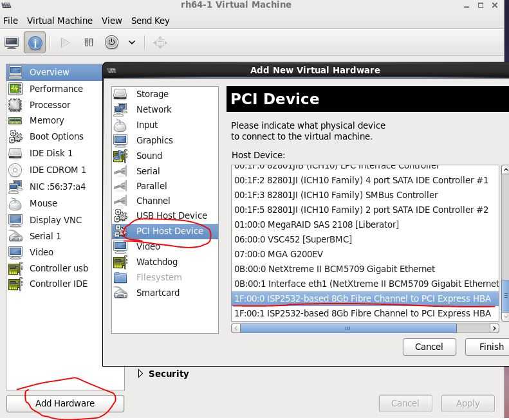Select Display VNC monitor icon
Image resolution: width=509 pixels, height=420 pixels.
15,220
